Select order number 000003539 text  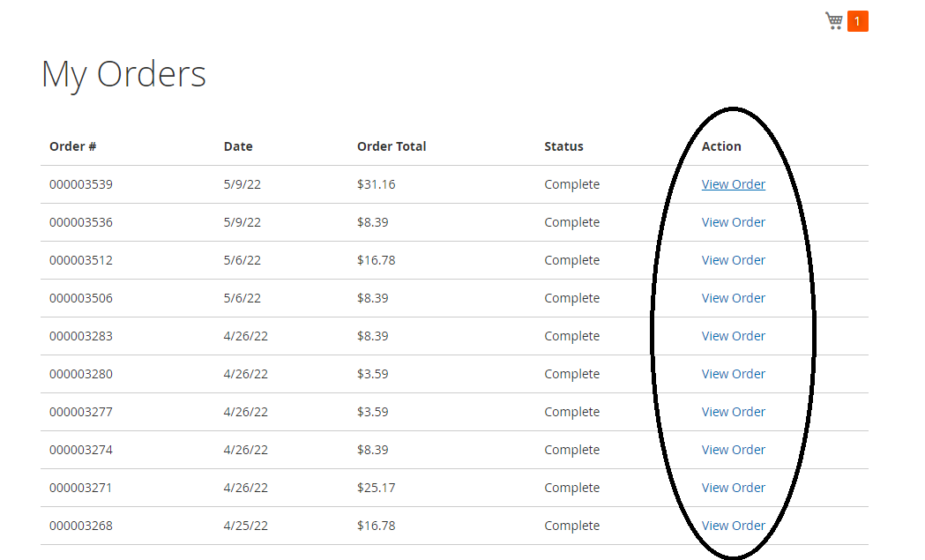point(81,184)
